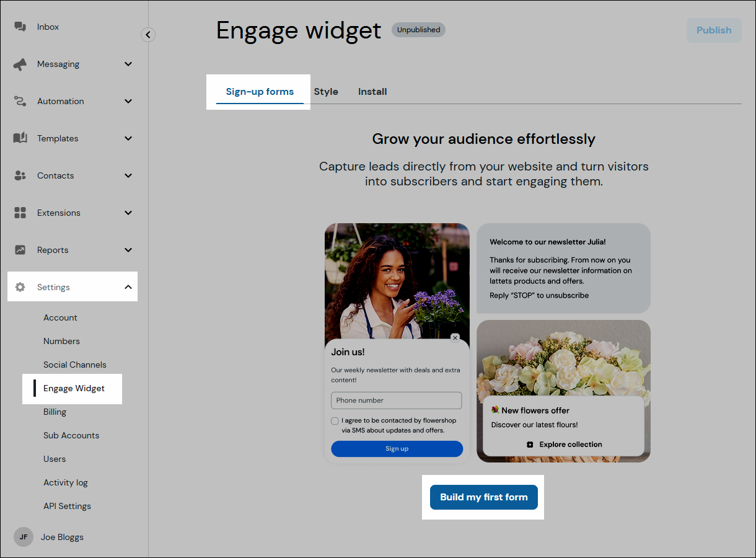Select the Messaging icon in sidebar
This screenshot has height=558, width=756.
pos(20,63)
